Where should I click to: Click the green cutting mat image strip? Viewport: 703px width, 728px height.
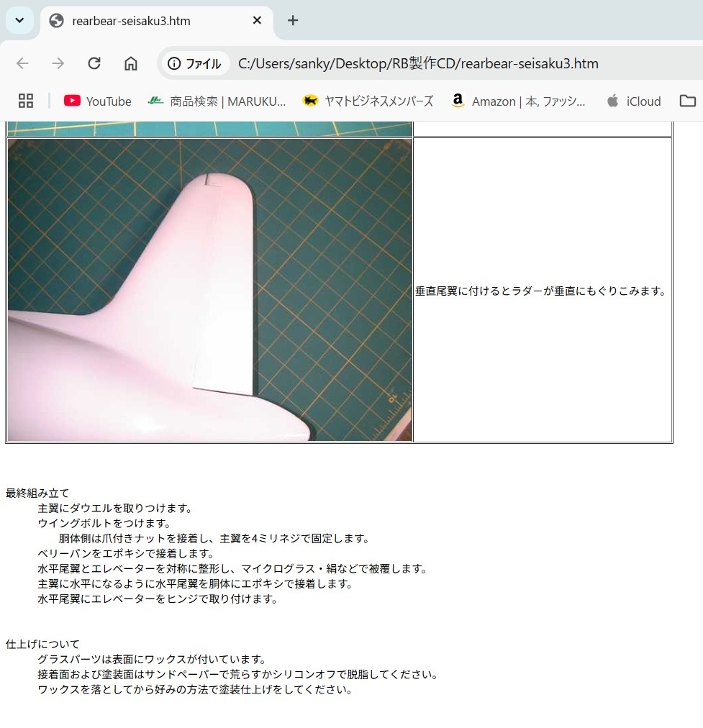[x=210, y=129]
